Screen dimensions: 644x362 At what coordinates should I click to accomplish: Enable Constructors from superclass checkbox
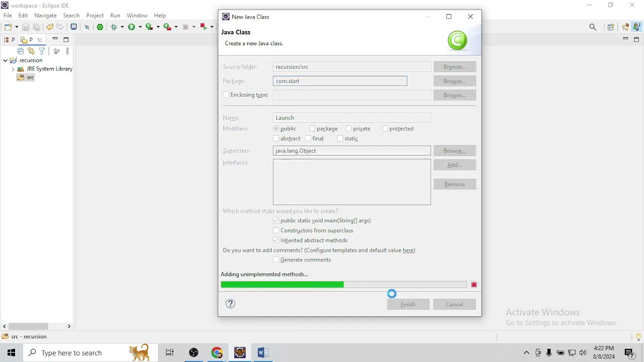point(276,231)
